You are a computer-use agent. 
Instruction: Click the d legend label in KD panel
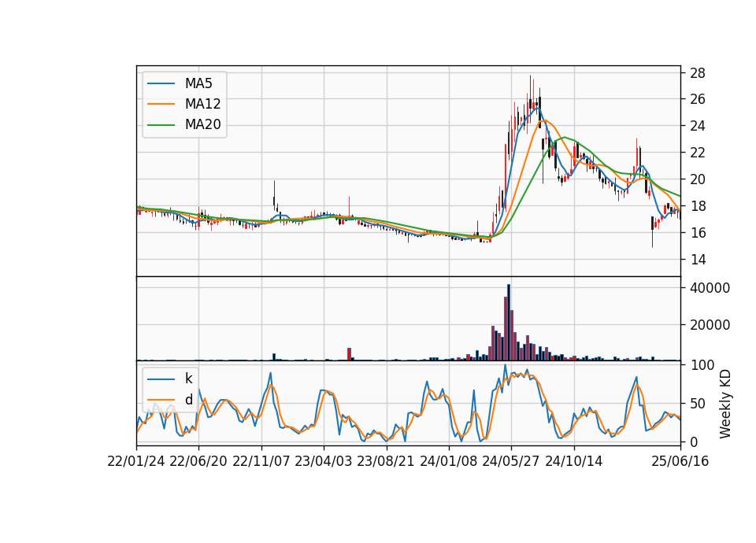(188, 400)
